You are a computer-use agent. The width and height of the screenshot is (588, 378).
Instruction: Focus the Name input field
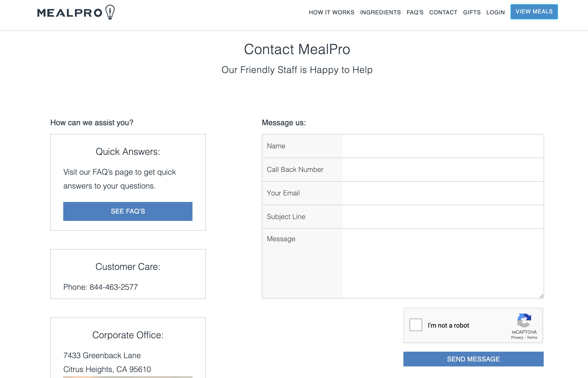point(403,146)
